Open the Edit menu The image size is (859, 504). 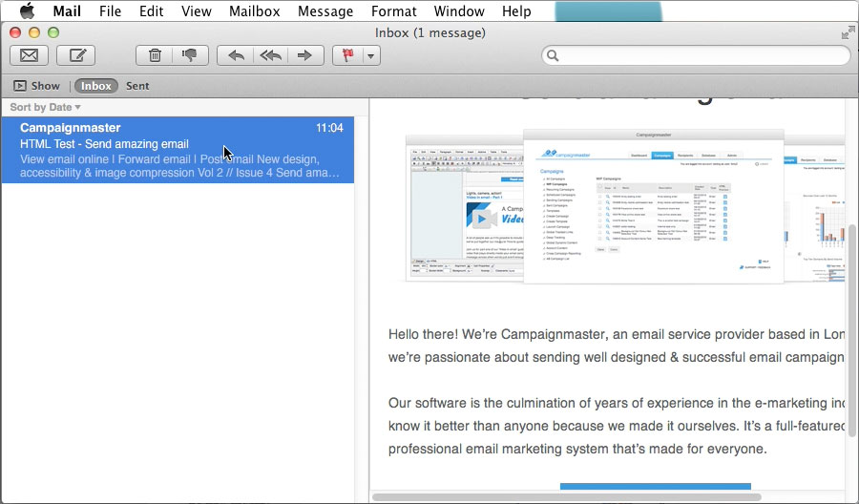pyautogui.click(x=151, y=10)
